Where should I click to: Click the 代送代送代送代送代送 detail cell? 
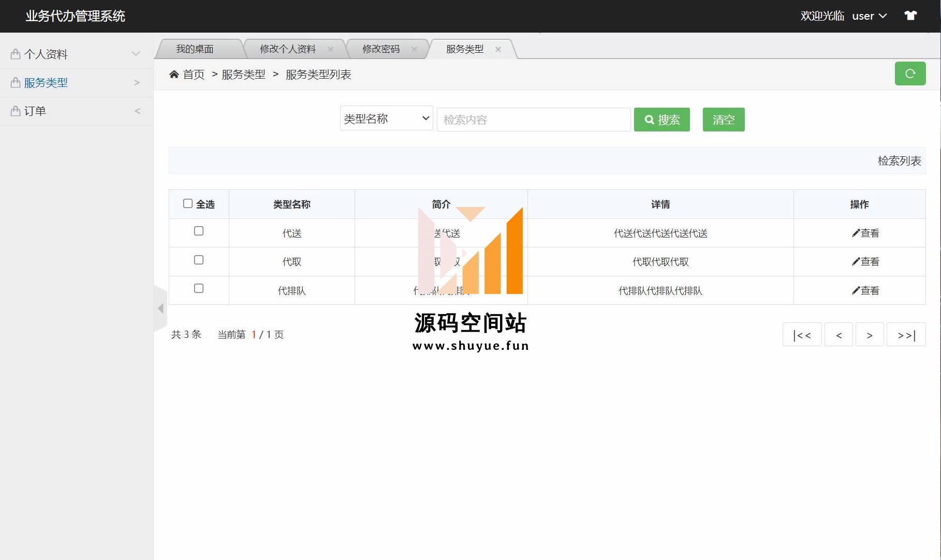pos(660,233)
